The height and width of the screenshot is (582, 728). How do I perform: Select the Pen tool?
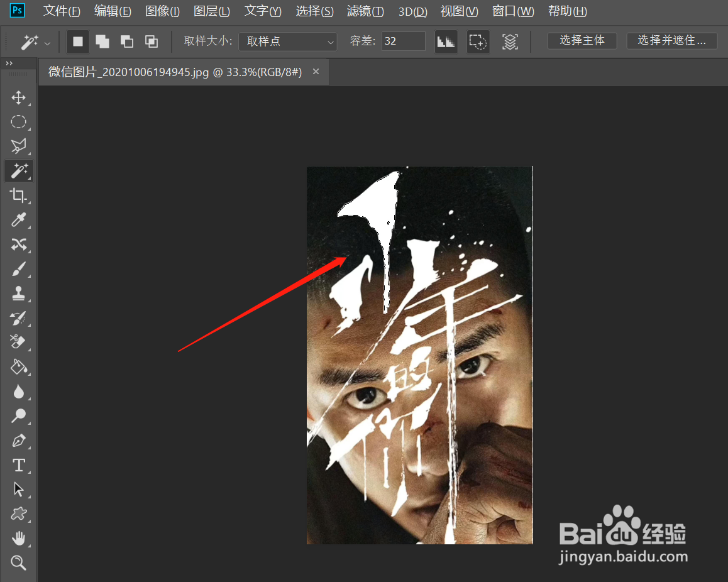point(19,441)
